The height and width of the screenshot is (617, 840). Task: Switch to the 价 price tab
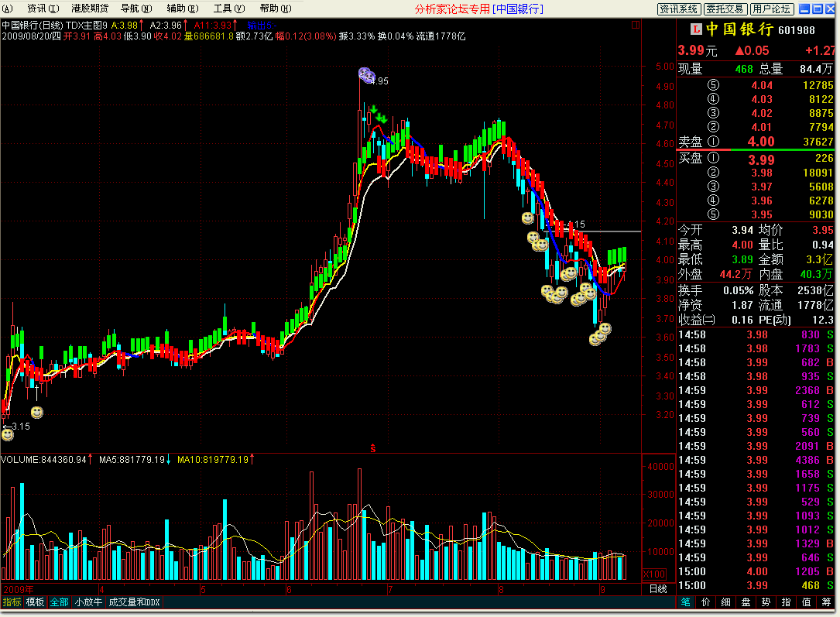point(705,602)
